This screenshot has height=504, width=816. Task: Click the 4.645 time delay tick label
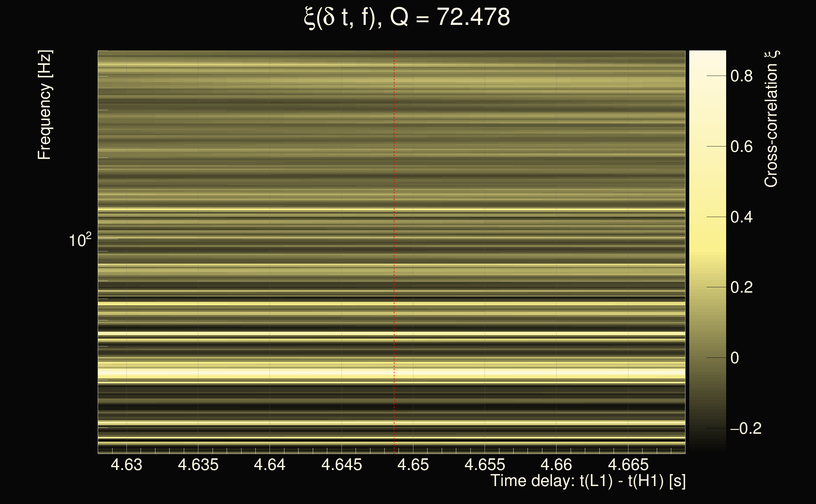(x=341, y=465)
